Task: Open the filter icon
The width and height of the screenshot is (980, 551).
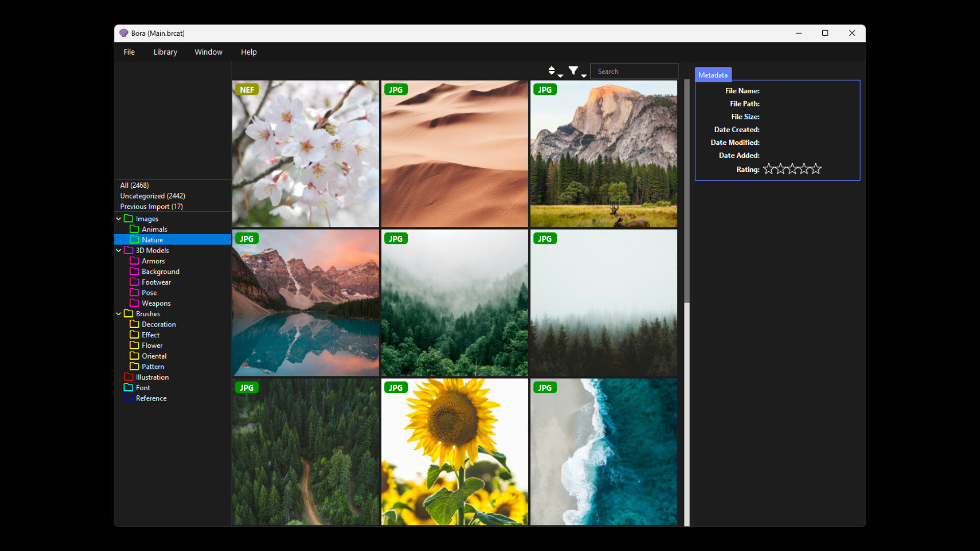Action: (574, 70)
